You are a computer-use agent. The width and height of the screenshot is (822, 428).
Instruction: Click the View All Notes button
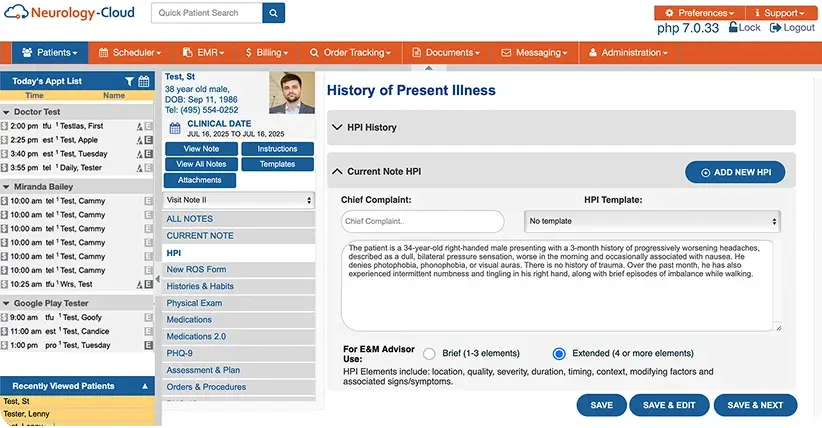click(201, 164)
